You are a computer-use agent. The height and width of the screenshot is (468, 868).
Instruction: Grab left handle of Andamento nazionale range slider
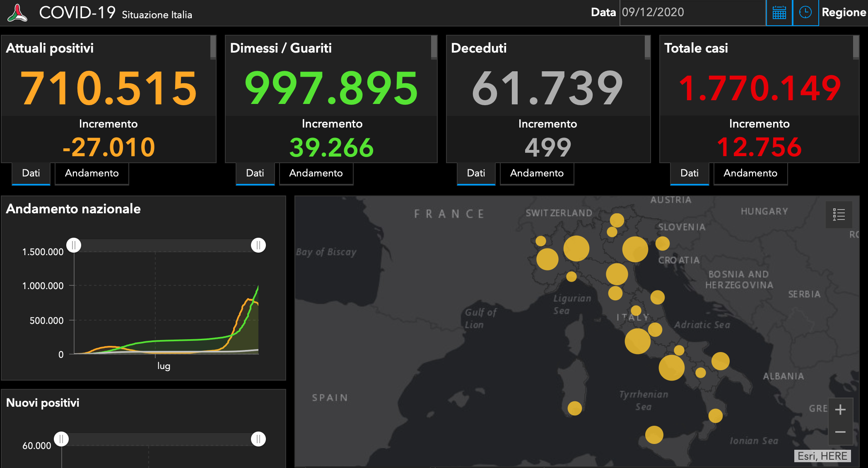coord(74,245)
